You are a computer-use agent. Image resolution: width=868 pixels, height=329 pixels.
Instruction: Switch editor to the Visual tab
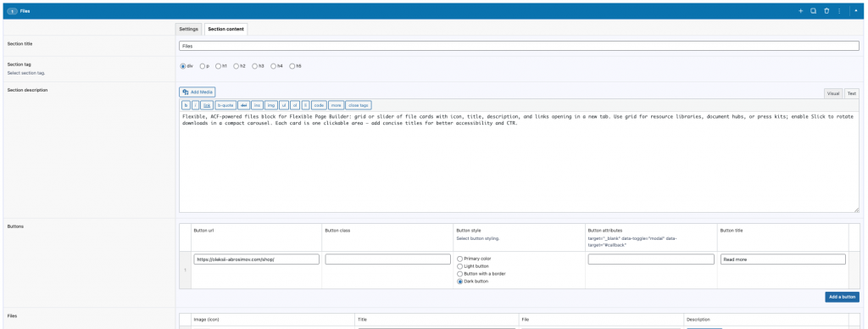pyautogui.click(x=833, y=93)
